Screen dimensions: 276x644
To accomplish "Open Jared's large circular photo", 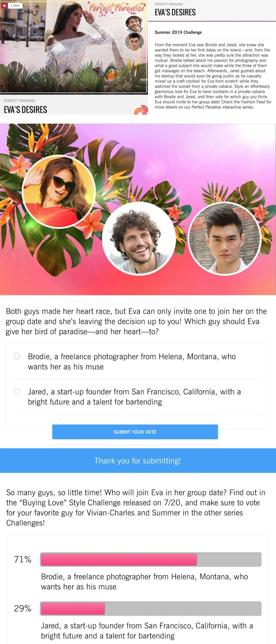I will (x=225, y=239).
